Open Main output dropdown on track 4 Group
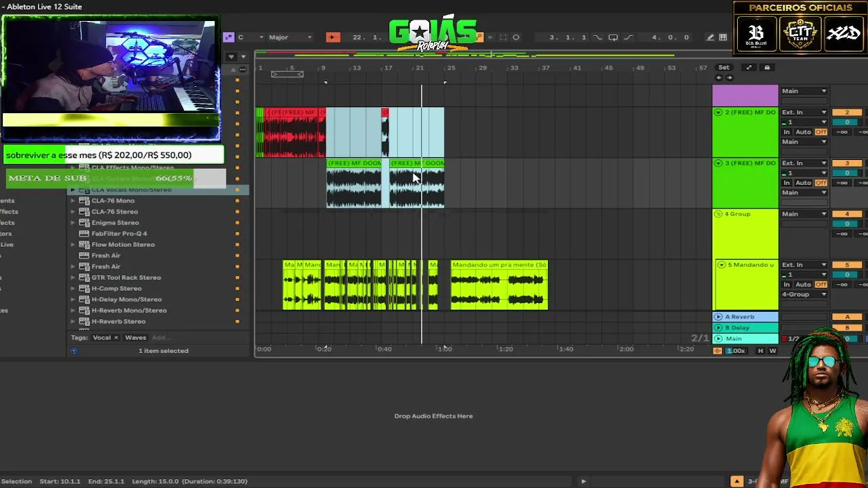The image size is (868, 488). [804, 214]
